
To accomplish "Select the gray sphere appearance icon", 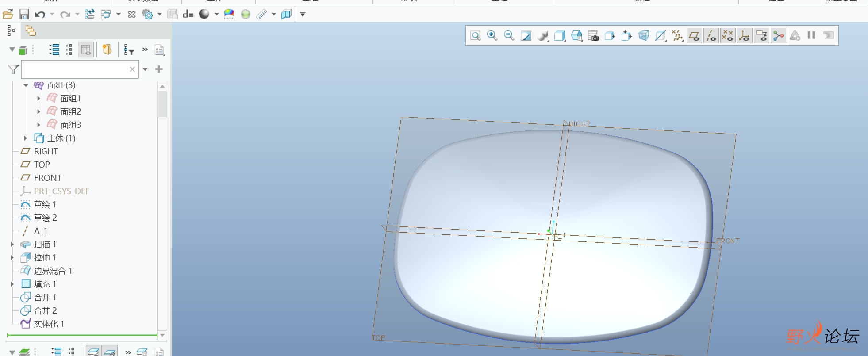I will [204, 14].
